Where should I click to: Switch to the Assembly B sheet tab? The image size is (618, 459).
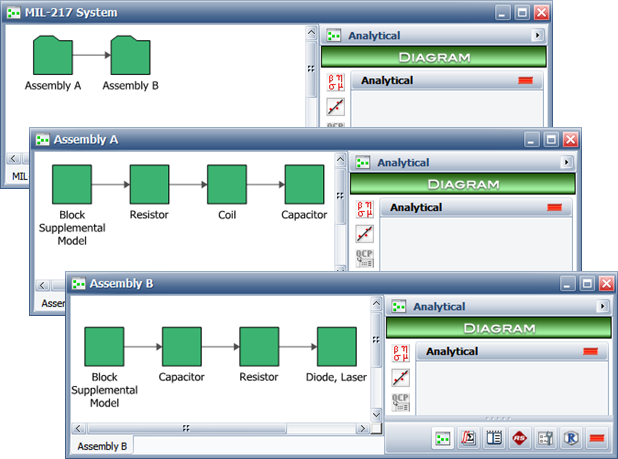(x=102, y=446)
